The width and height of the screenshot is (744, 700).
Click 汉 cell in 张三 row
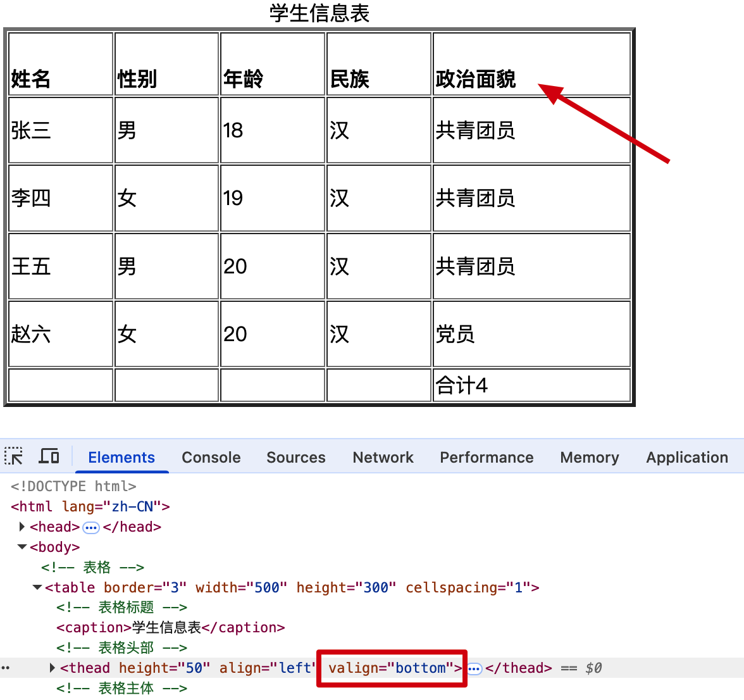[x=379, y=130]
